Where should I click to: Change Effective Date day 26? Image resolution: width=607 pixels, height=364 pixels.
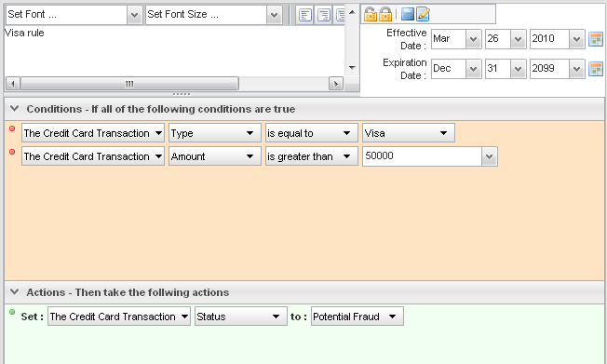tap(506, 39)
